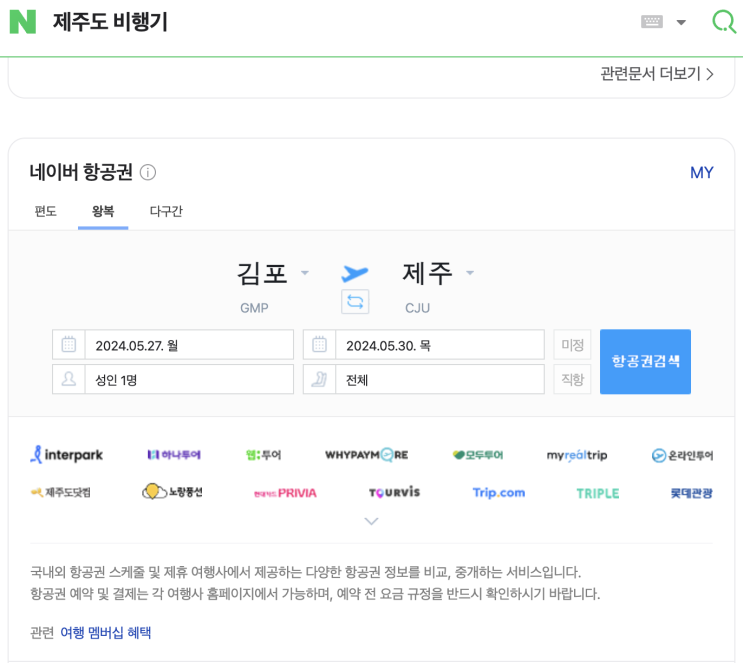Open the MY link
This screenshot has width=743, height=663.
(701, 173)
